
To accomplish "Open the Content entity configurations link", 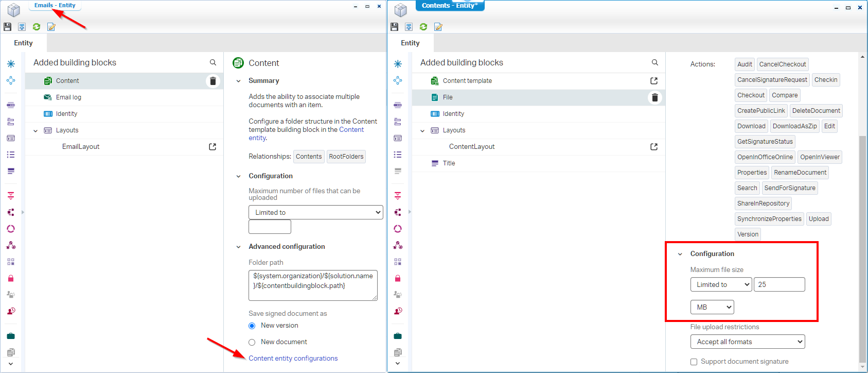I will pos(293,359).
